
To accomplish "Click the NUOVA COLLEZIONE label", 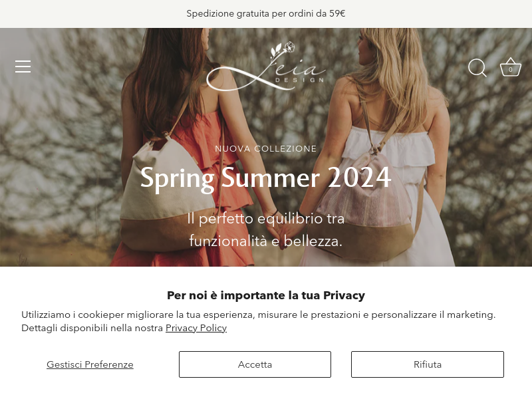I will (x=265, y=148).
